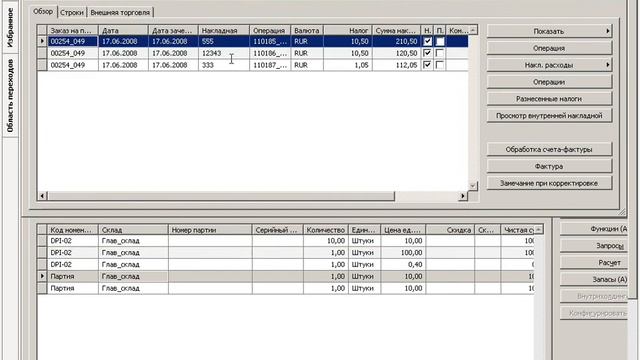Click the row selector of the highlighted Партия row
The width and height of the screenshot is (640, 360).
pyautogui.click(x=42, y=276)
